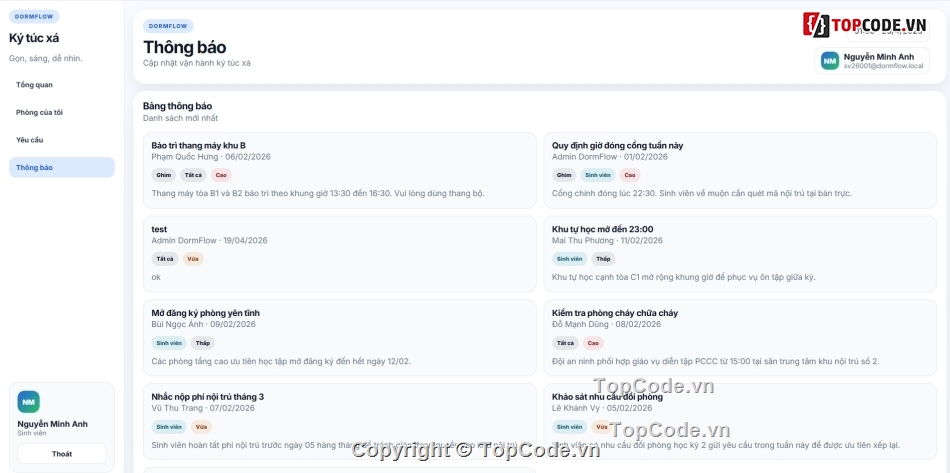This screenshot has height=473, width=950.
Task: Click the 'ok' body text of test notice
Action: 156,277
